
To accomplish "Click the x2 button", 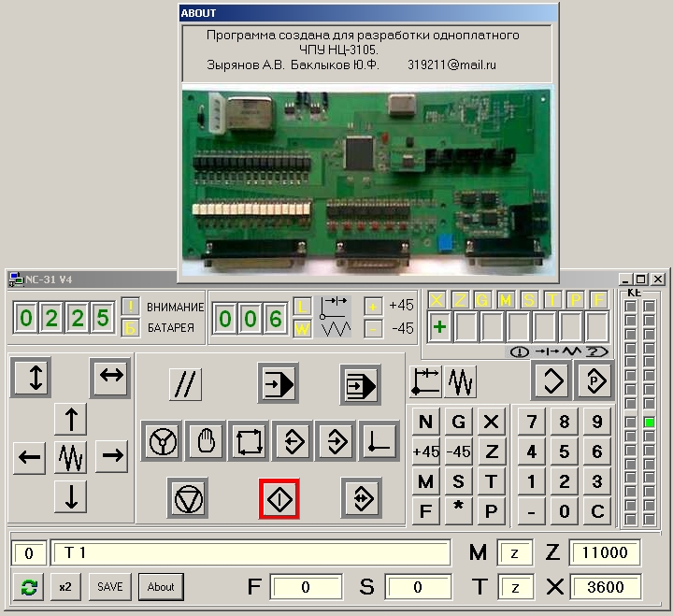I will (x=65, y=587).
